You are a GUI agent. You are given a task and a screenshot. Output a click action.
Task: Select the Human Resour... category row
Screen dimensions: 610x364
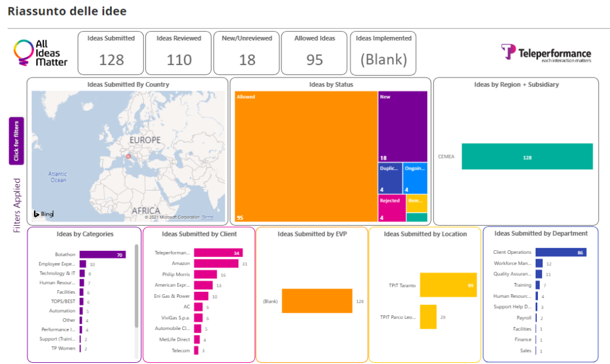(65, 283)
